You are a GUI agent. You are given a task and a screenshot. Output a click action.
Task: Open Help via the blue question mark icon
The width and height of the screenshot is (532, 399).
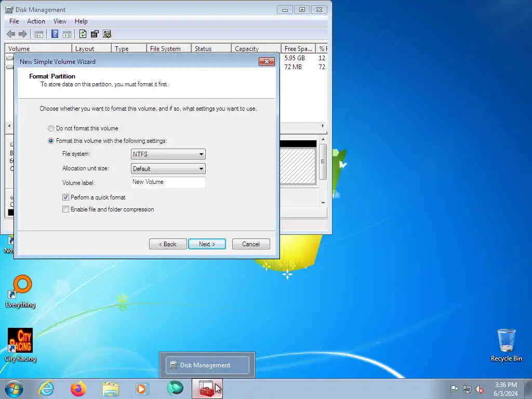click(x=55, y=34)
